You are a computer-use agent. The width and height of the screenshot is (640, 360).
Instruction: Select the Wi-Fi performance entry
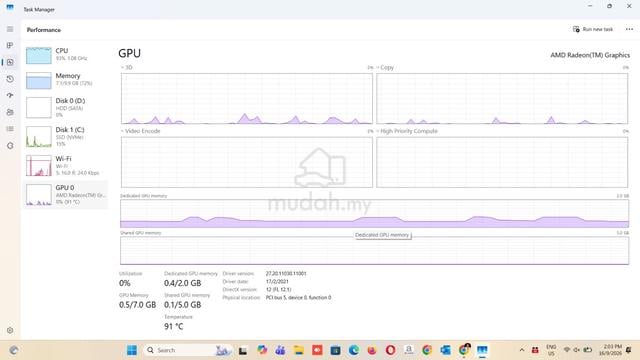[x=65, y=166]
